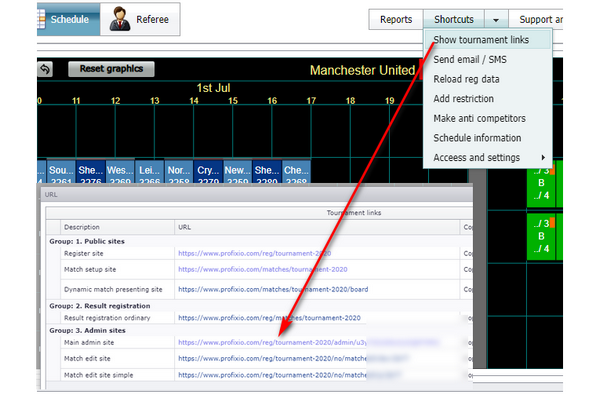Viewport: 600px width, 395px height.
Task: Click the Description column header
Action: point(117,227)
